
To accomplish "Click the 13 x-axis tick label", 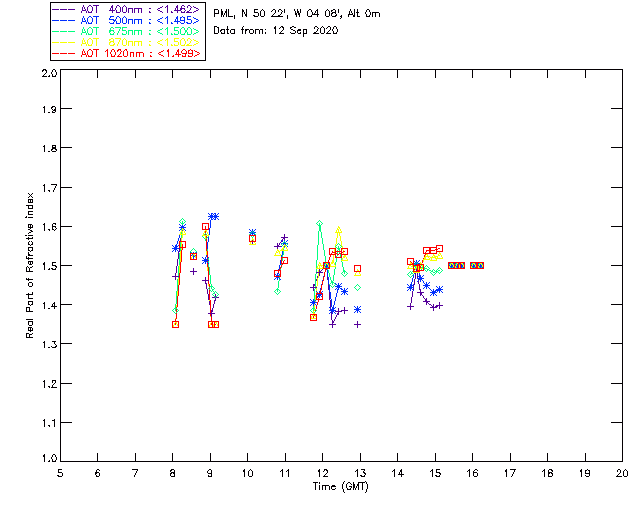I will pos(360,473).
